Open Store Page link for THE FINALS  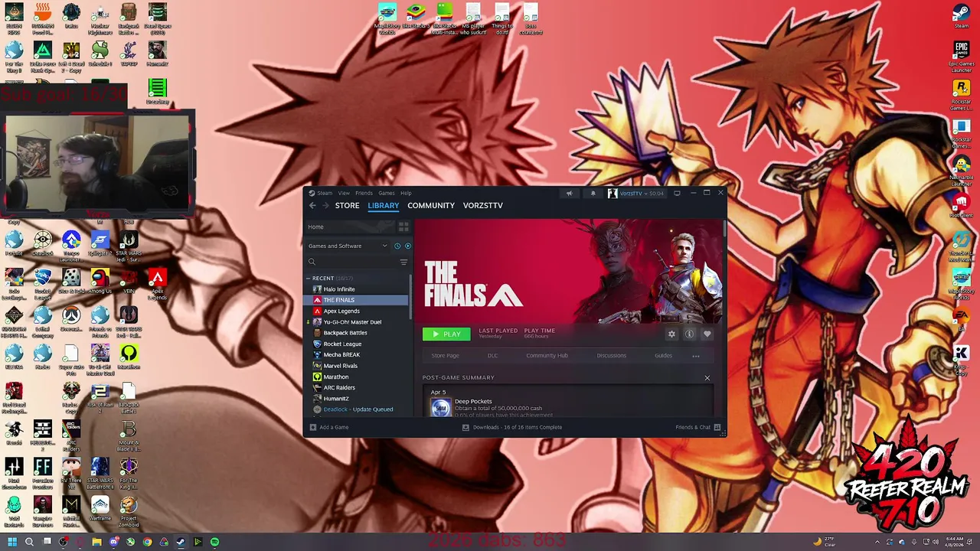tap(445, 355)
